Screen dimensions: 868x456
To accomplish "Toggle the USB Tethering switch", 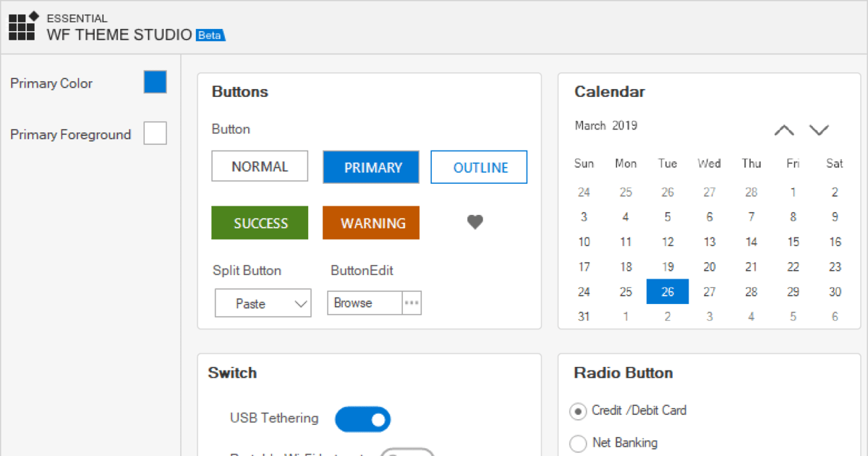I will point(362,419).
